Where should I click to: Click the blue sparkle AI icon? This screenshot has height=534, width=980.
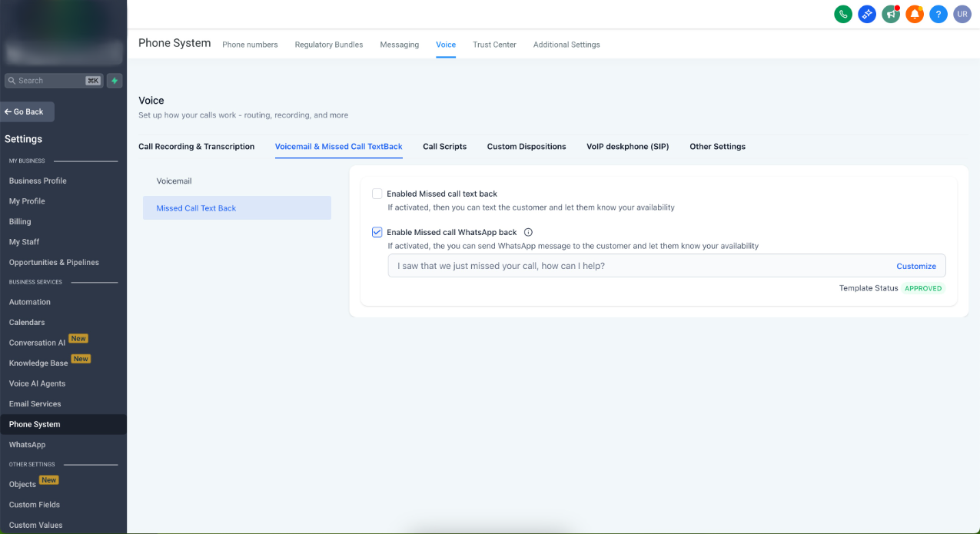tap(867, 14)
